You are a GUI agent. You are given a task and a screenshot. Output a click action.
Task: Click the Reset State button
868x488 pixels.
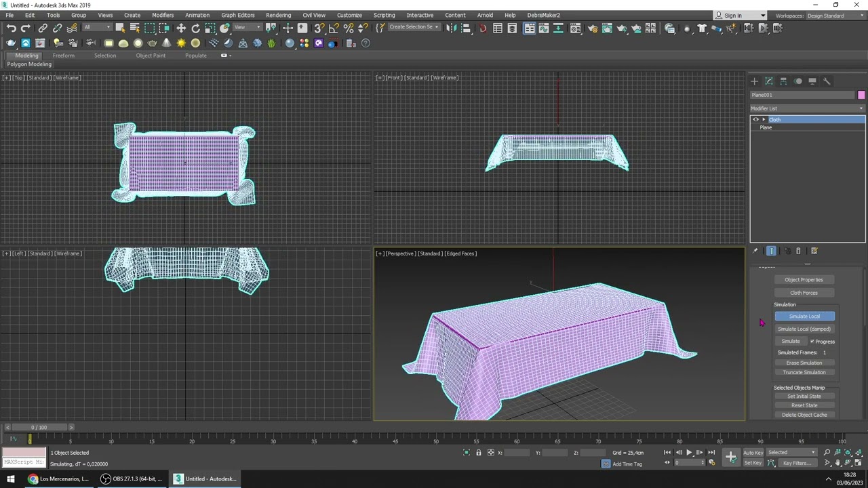[x=804, y=406]
